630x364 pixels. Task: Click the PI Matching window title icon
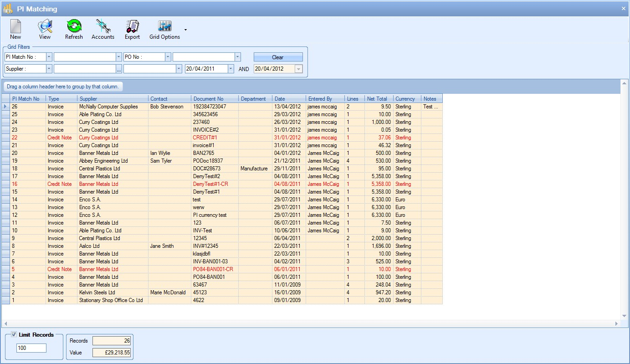coord(8,9)
